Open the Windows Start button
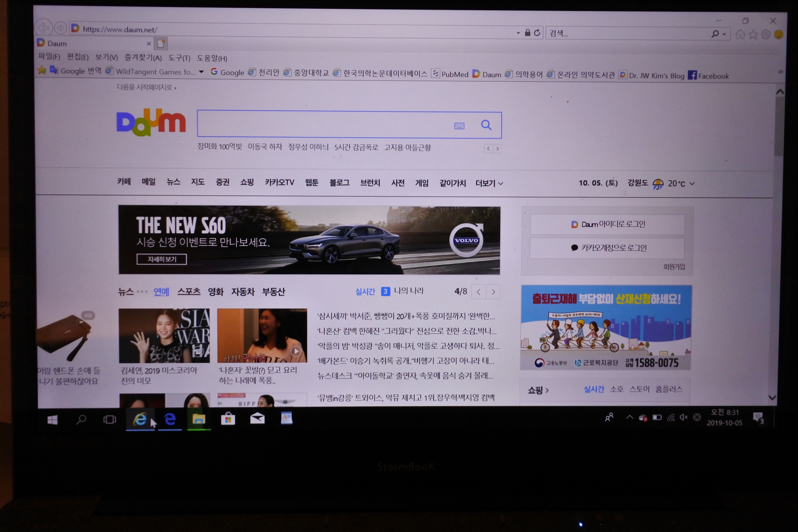The height and width of the screenshot is (532, 798). pos(52,420)
